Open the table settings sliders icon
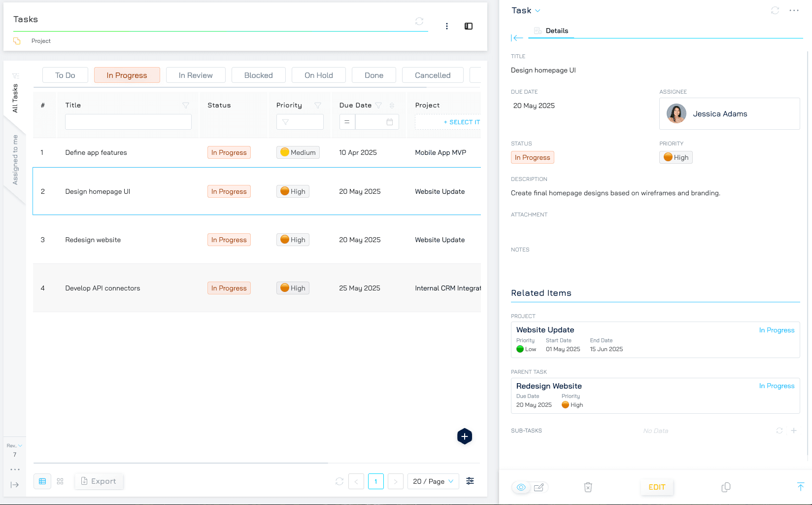812x505 pixels. tap(470, 481)
